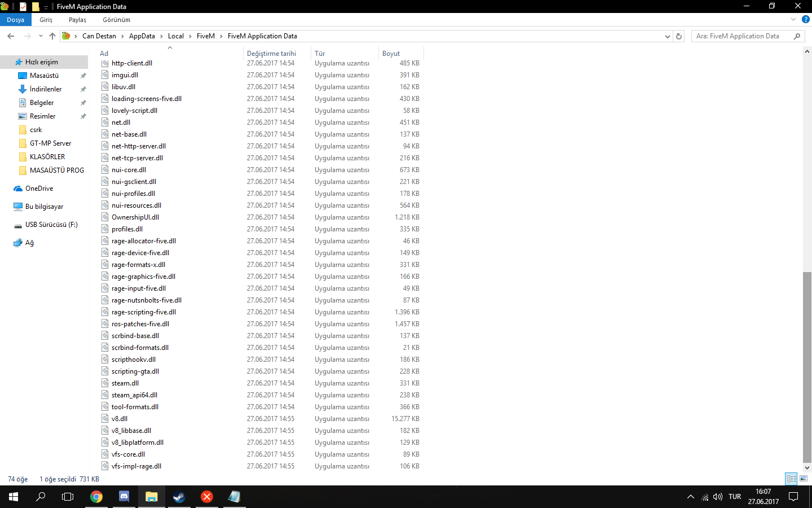This screenshot has height=508, width=812.
Task: Select FiveM in the breadcrumb
Action: pyautogui.click(x=206, y=36)
